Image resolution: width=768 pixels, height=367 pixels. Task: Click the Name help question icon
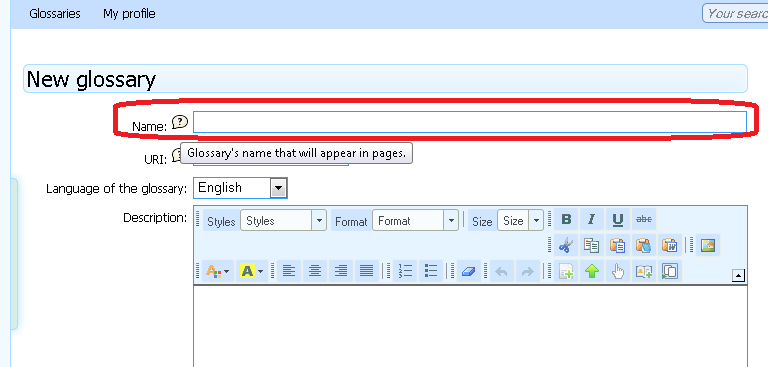click(180, 122)
